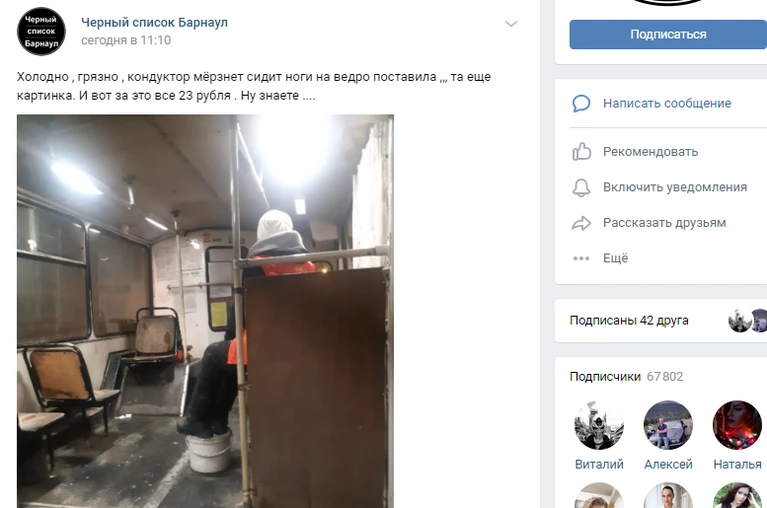Click the share arrow icon
767x508 pixels.
[581, 223]
